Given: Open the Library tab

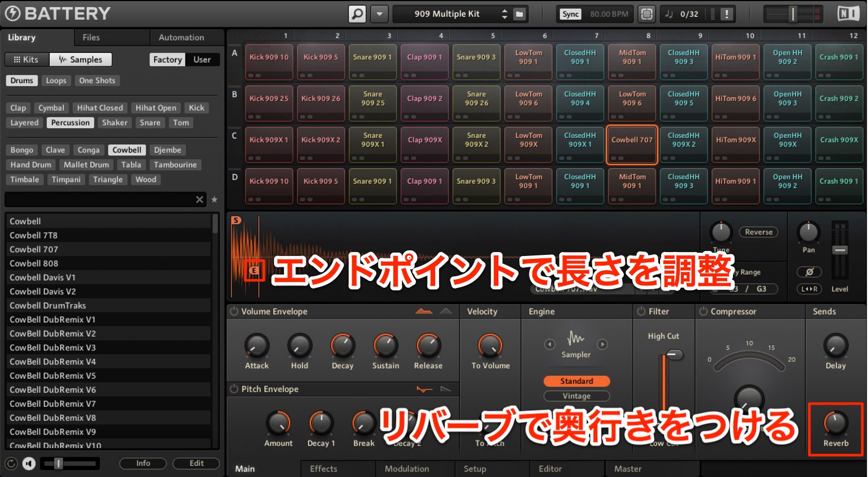Looking at the screenshot, I should point(37,38).
